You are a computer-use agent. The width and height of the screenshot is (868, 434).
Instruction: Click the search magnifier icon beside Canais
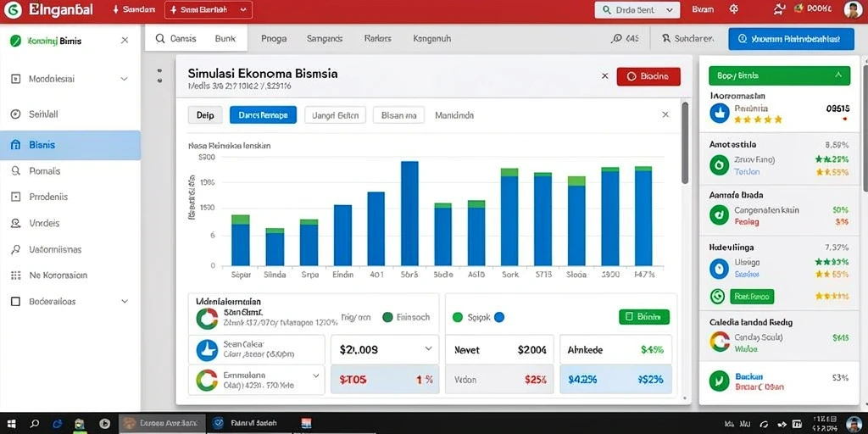[x=160, y=39]
